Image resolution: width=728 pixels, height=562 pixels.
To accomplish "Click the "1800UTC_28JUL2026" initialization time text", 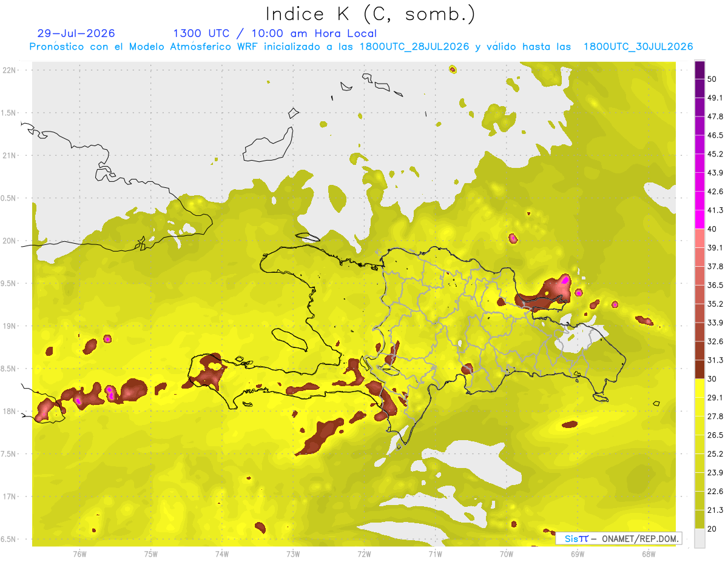I will [x=414, y=47].
